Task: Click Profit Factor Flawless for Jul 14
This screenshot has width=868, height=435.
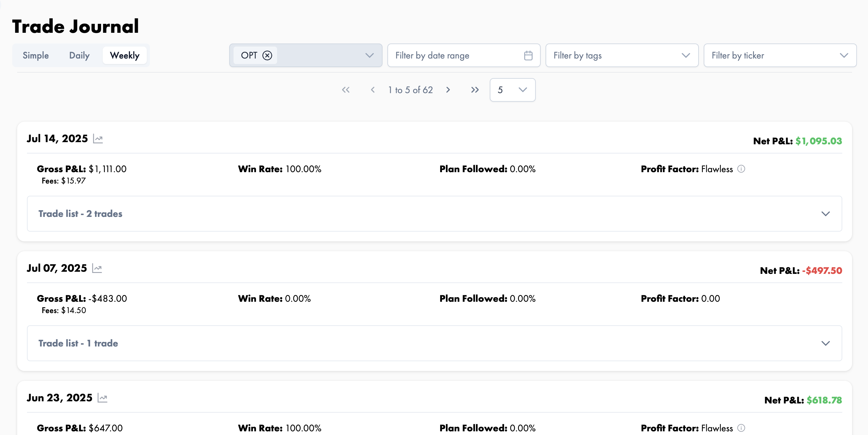Action: click(687, 169)
